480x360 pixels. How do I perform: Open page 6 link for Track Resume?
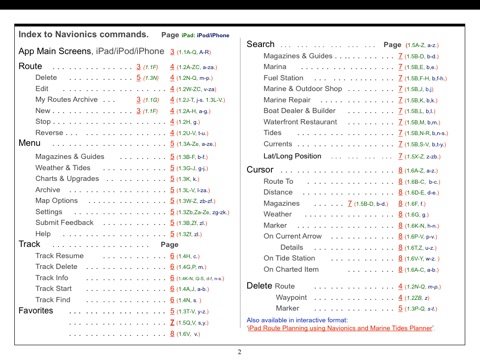[172, 256]
